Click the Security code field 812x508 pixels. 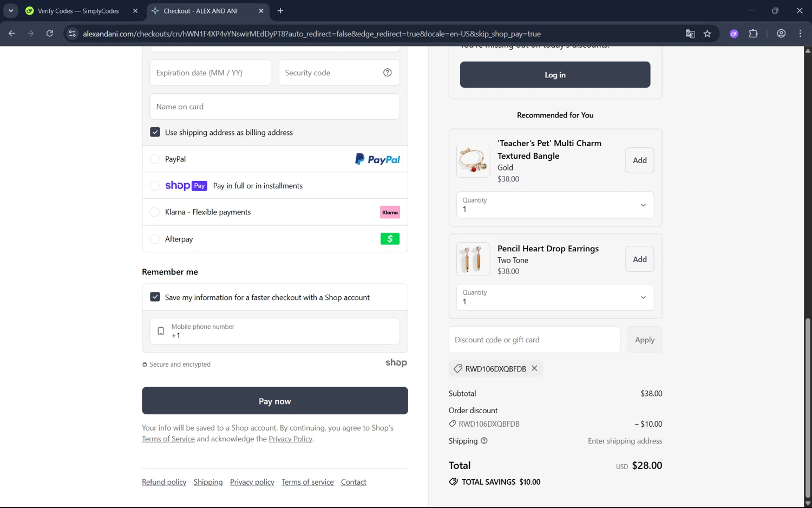click(339, 73)
